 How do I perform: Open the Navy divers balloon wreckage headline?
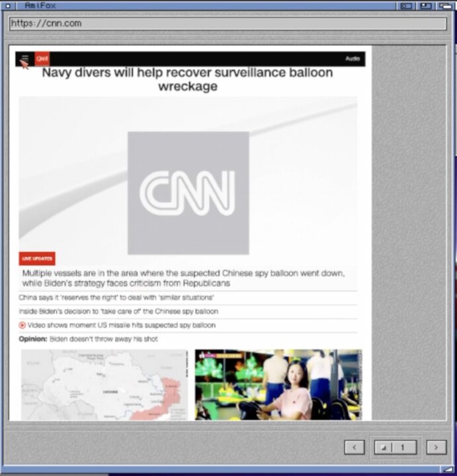pyautogui.click(x=187, y=79)
